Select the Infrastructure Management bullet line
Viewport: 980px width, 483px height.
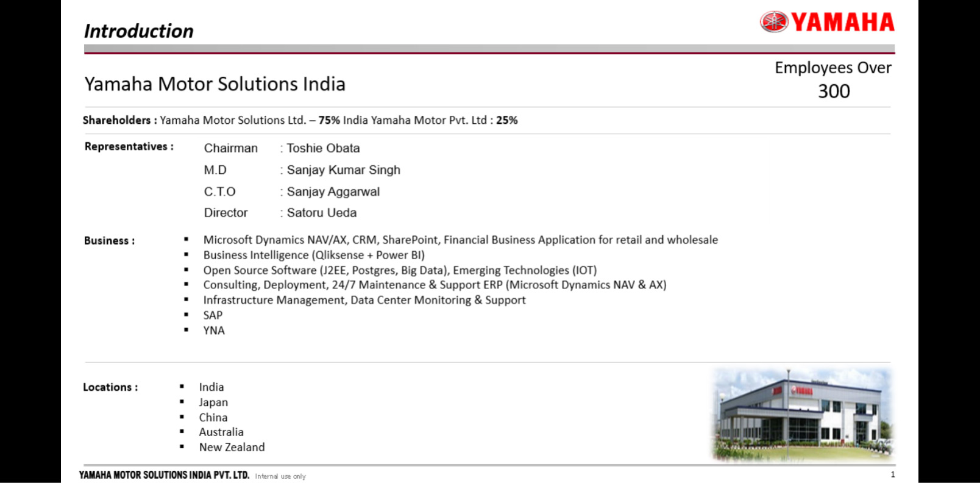[364, 300]
